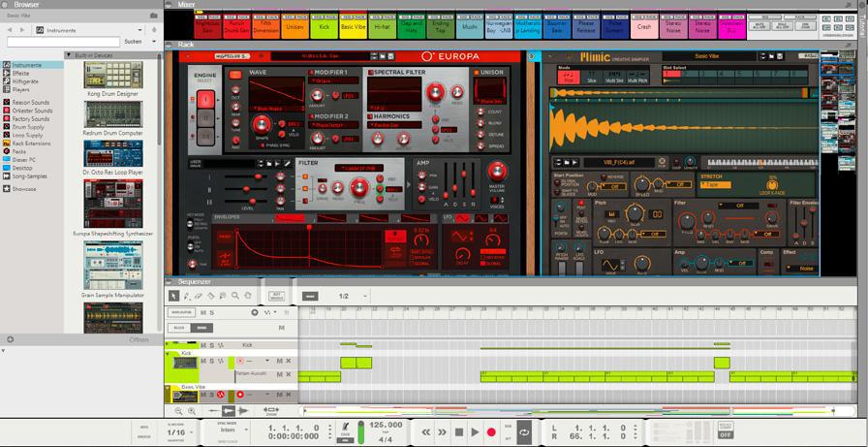Open Kick track lane dropdown arrow
The height and width of the screenshot is (447, 868).
click(267, 361)
